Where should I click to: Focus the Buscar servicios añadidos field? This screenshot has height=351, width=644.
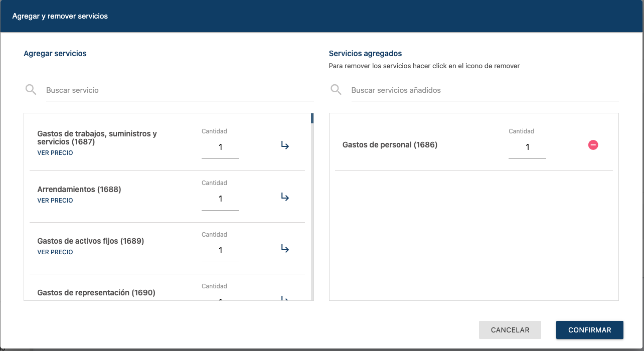[485, 90]
